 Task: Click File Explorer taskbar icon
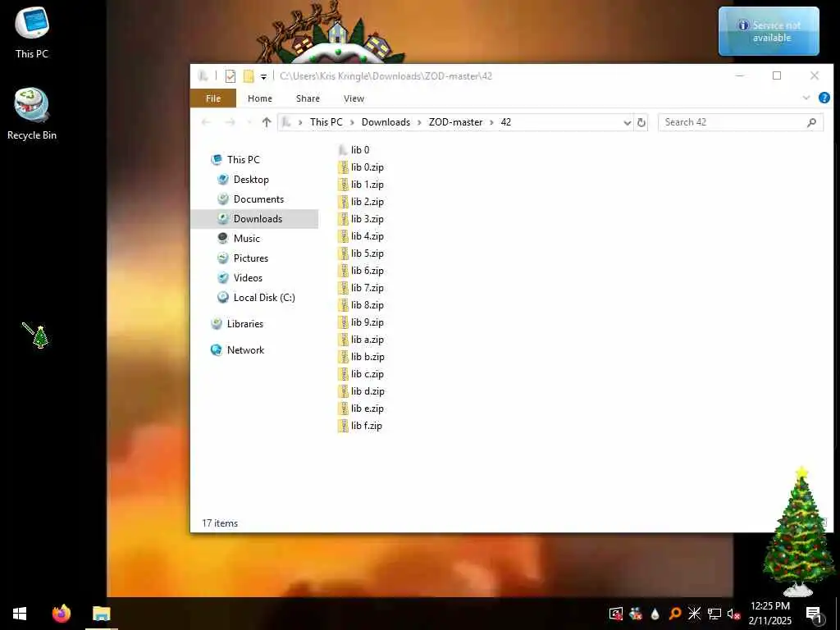click(x=101, y=614)
